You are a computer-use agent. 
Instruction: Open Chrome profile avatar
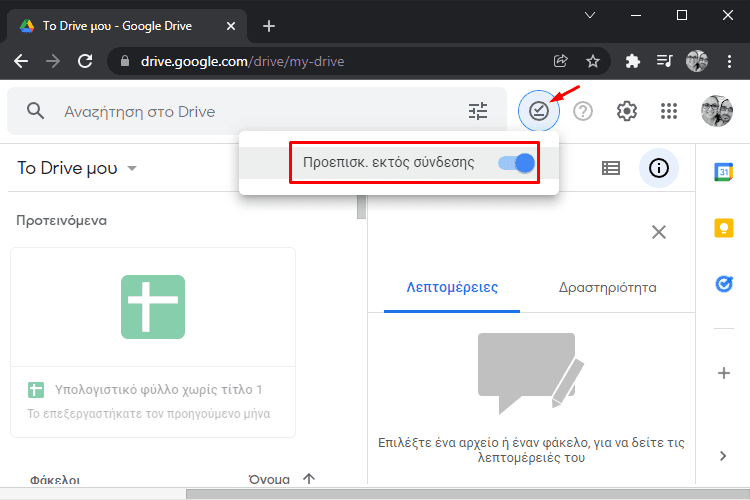[x=696, y=61]
